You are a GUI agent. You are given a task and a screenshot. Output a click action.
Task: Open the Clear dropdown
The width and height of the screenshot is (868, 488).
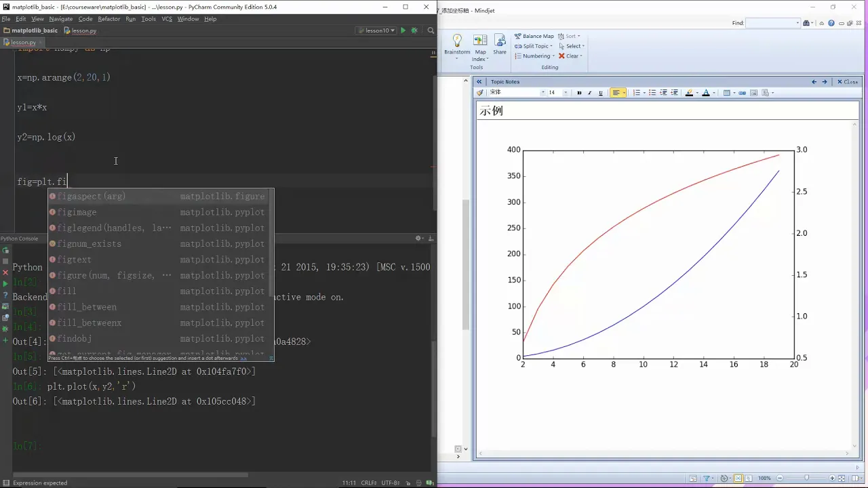click(x=571, y=56)
